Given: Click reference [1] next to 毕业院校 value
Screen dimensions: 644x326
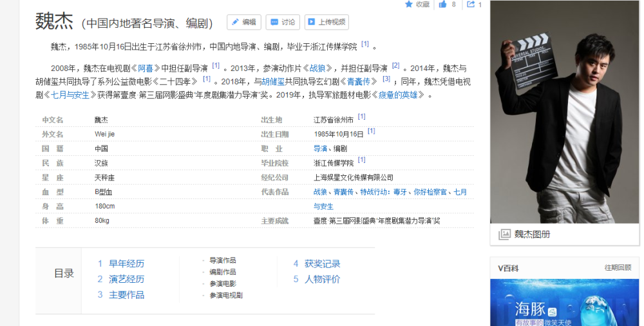Looking at the screenshot, I should pyautogui.click(x=361, y=160).
